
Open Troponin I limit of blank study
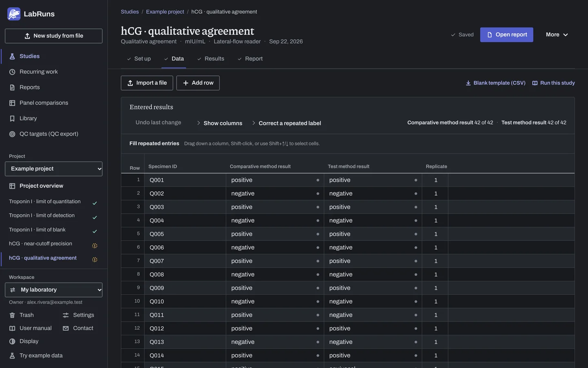pos(53,230)
